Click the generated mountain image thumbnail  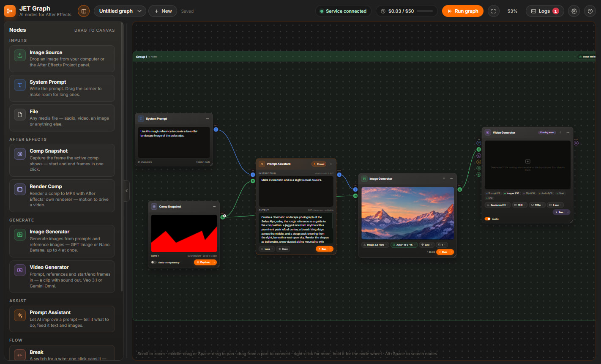pos(408,213)
